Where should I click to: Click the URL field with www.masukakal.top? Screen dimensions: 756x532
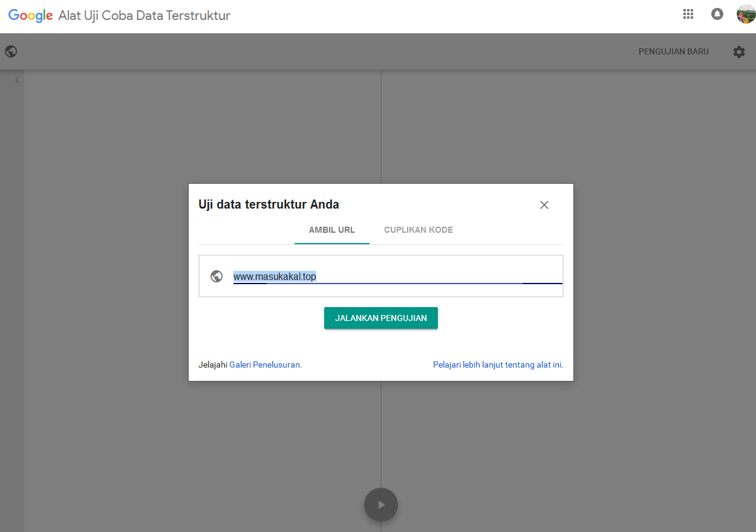point(397,276)
